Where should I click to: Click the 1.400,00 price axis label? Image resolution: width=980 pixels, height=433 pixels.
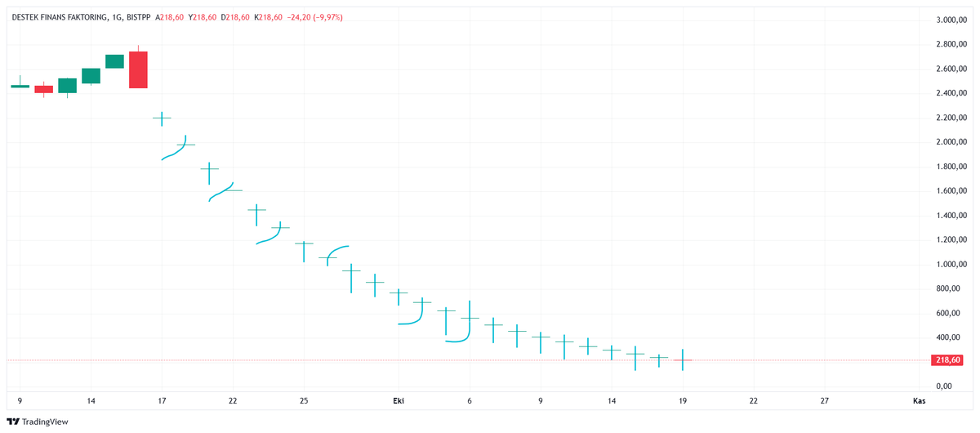coord(951,216)
